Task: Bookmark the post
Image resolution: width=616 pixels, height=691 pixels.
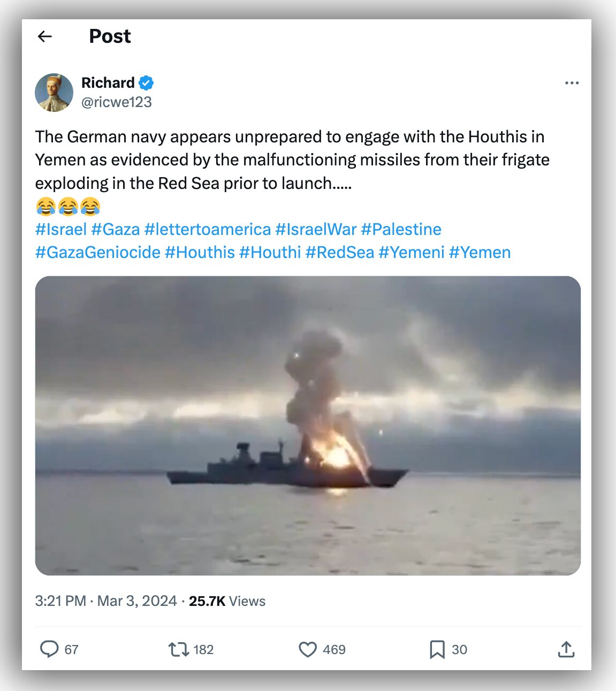Action: (437, 649)
